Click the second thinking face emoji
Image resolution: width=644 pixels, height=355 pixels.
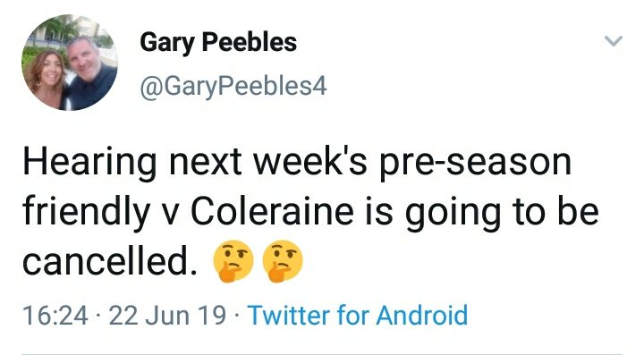282,261
